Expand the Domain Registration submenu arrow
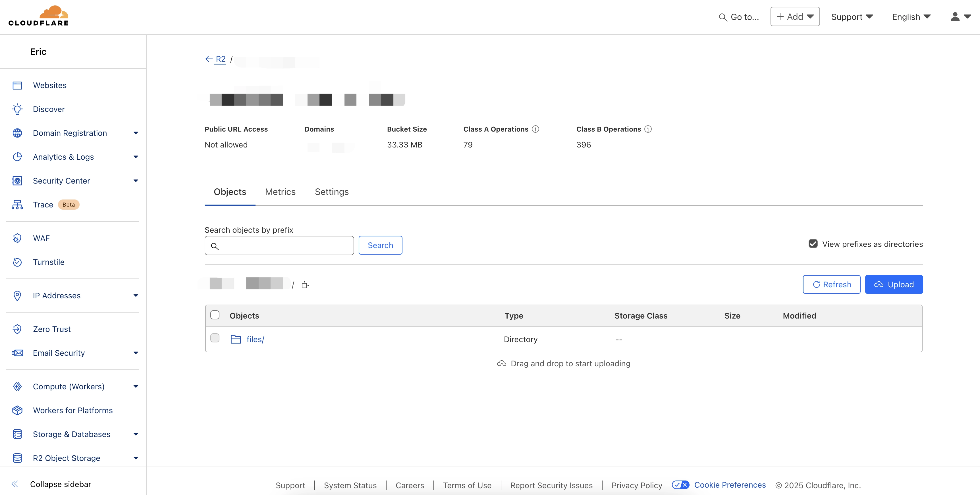The height and width of the screenshot is (495, 980). [136, 133]
